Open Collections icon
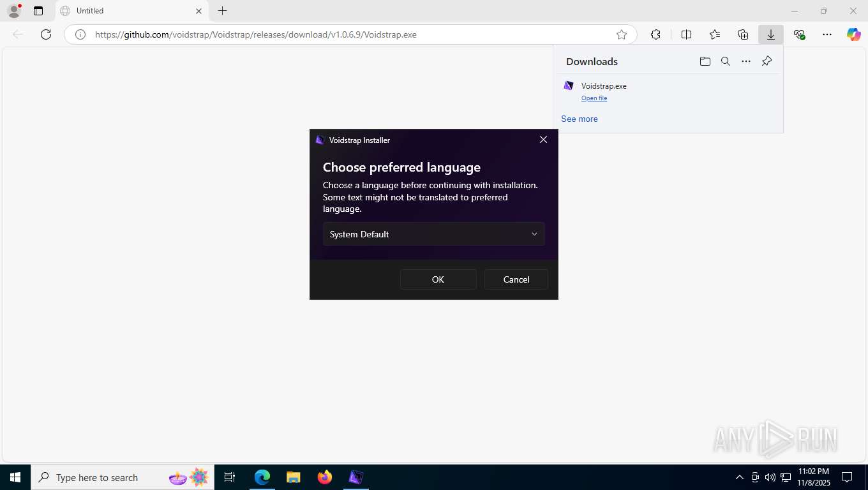This screenshot has width=868, height=490. tap(743, 34)
